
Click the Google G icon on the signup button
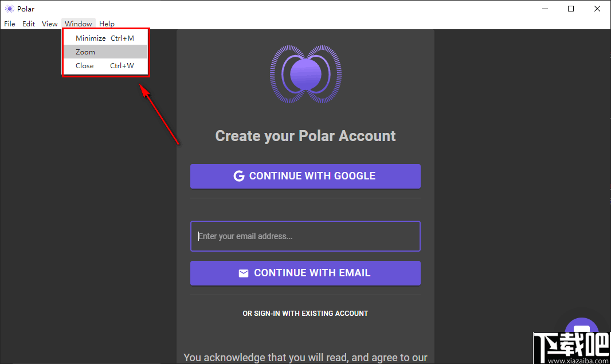click(239, 176)
